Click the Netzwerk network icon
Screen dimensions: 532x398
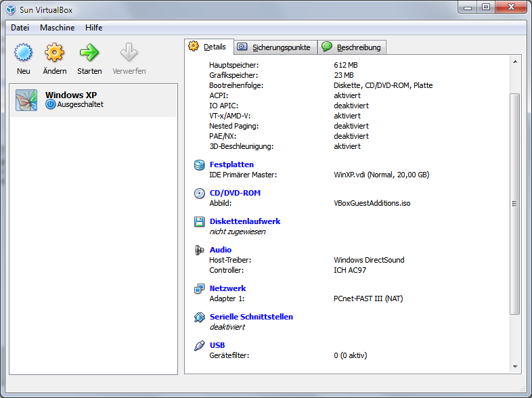199,289
